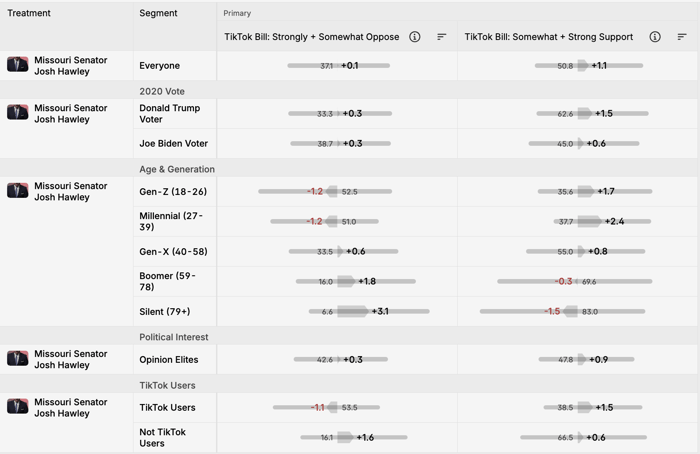Click Josh Hawley thumbnail in 2020 Vote group
Image resolution: width=700 pixels, height=454 pixels.
coord(18,112)
